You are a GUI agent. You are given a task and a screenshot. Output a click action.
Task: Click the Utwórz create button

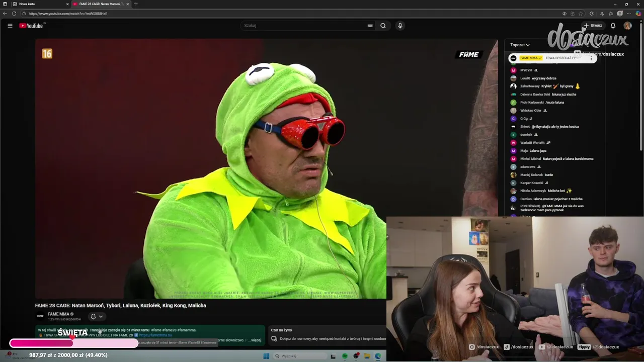[x=593, y=26]
